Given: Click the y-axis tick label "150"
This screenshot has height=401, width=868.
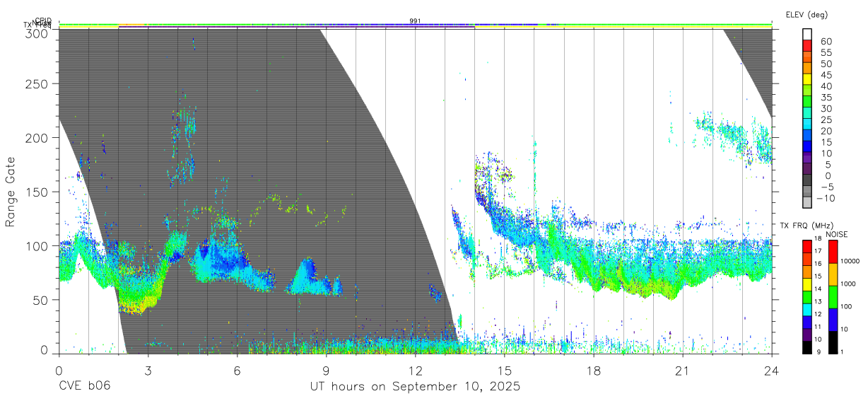Looking at the screenshot, I should click(x=37, y=192).
